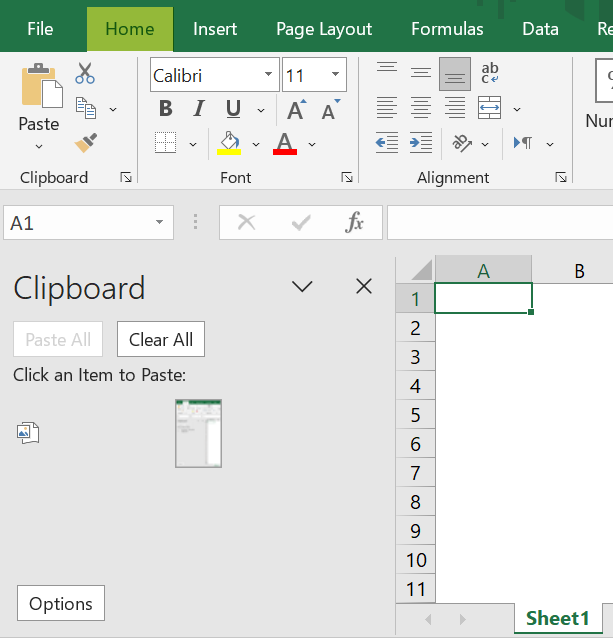Apply cell borders icon
The image size is (613, 638).
(166, 142)
